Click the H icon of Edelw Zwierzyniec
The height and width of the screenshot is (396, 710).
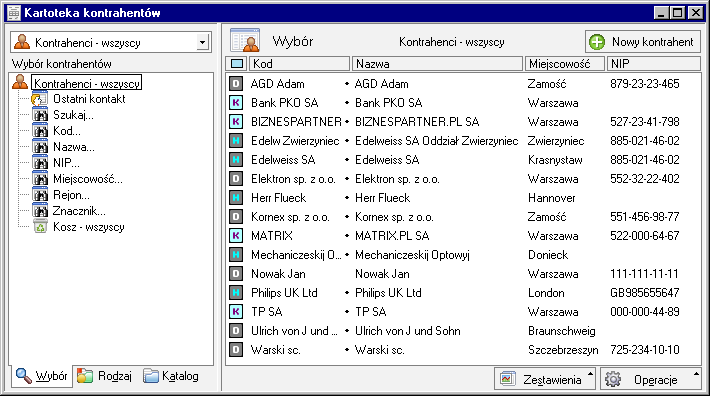235,141
